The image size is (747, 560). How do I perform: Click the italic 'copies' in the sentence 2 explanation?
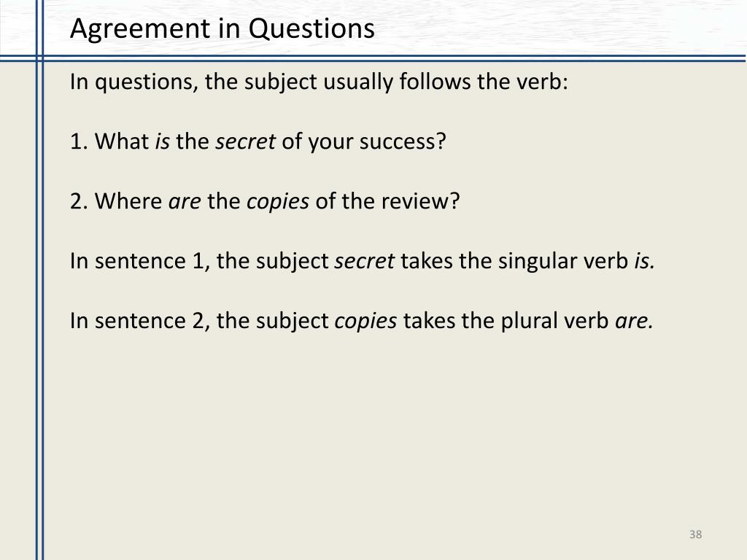(x=366, y=322)
